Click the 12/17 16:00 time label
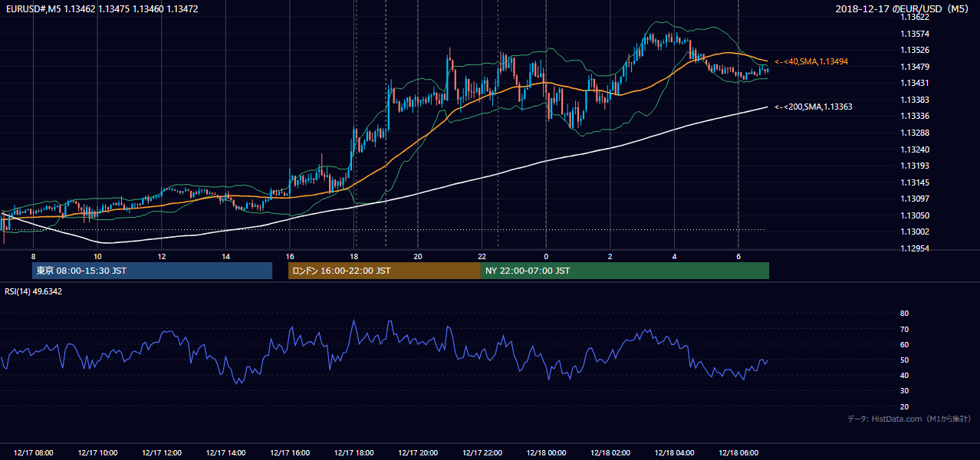 tap(290, 453)
